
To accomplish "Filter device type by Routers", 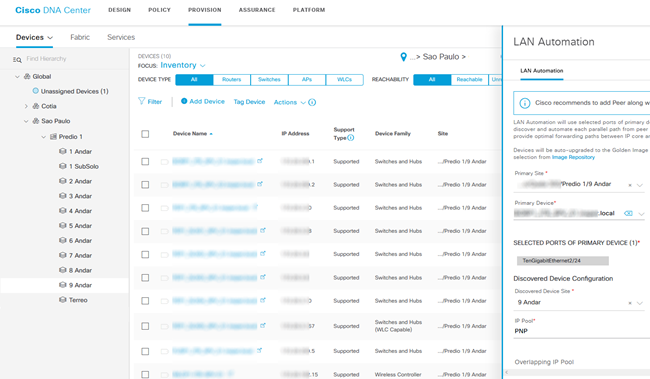I will click(232, 80).
